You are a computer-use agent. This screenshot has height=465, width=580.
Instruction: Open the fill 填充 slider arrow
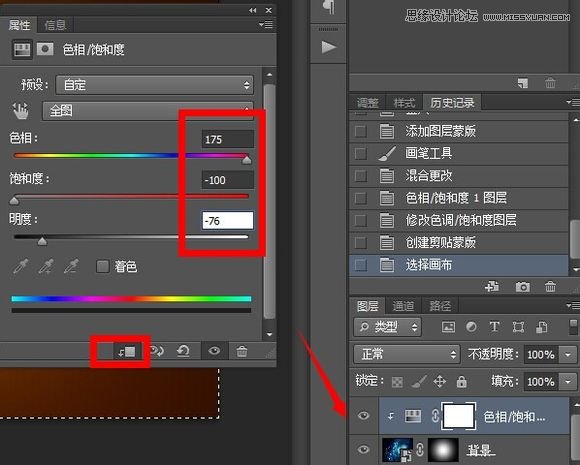(x=568, y=381)
